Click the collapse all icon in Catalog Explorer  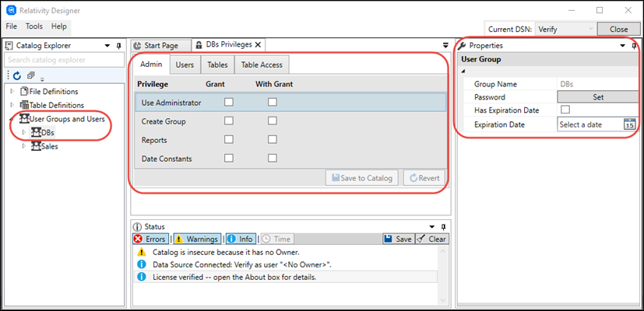click(x=31, y=75)
